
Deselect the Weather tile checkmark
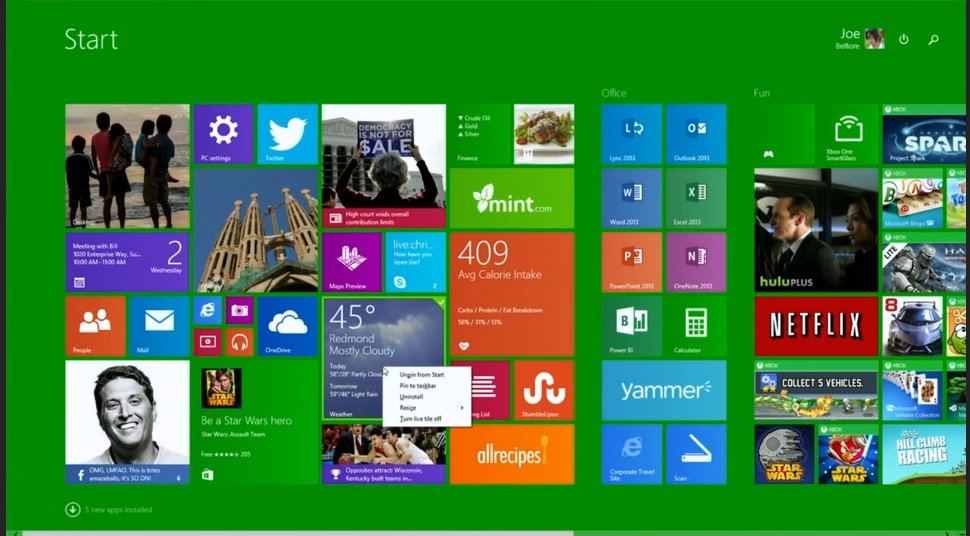tap(439, 303)
